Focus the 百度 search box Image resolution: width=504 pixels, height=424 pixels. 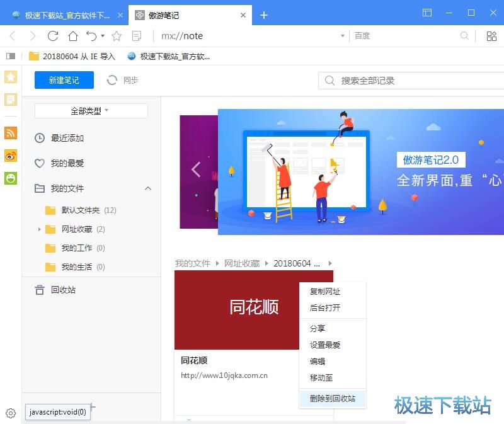coord(405,36)
